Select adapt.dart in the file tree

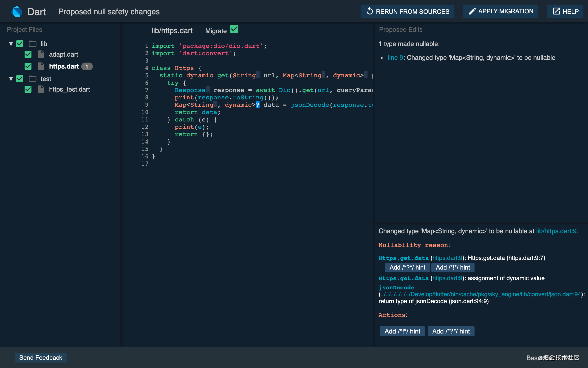63,55
